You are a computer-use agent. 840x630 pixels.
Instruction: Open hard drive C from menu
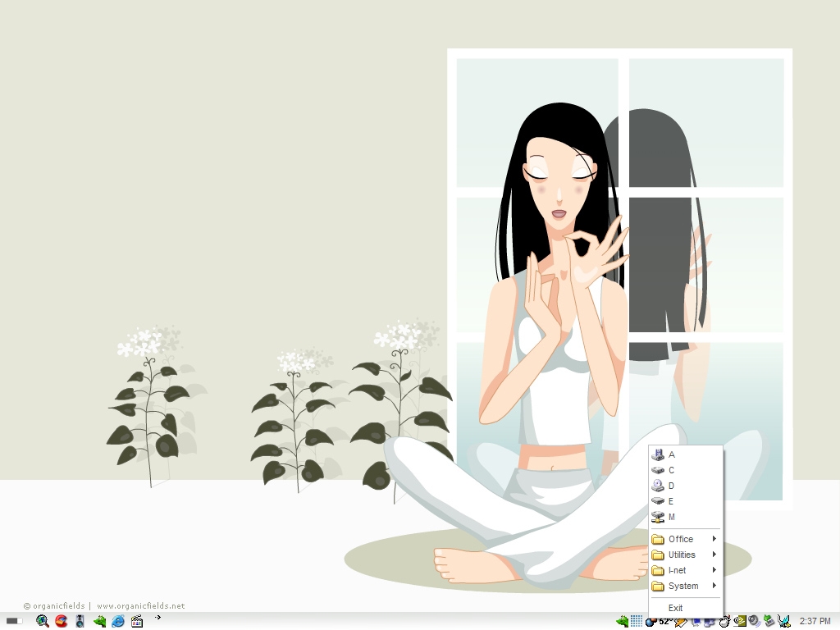click(x=686, y=470)
